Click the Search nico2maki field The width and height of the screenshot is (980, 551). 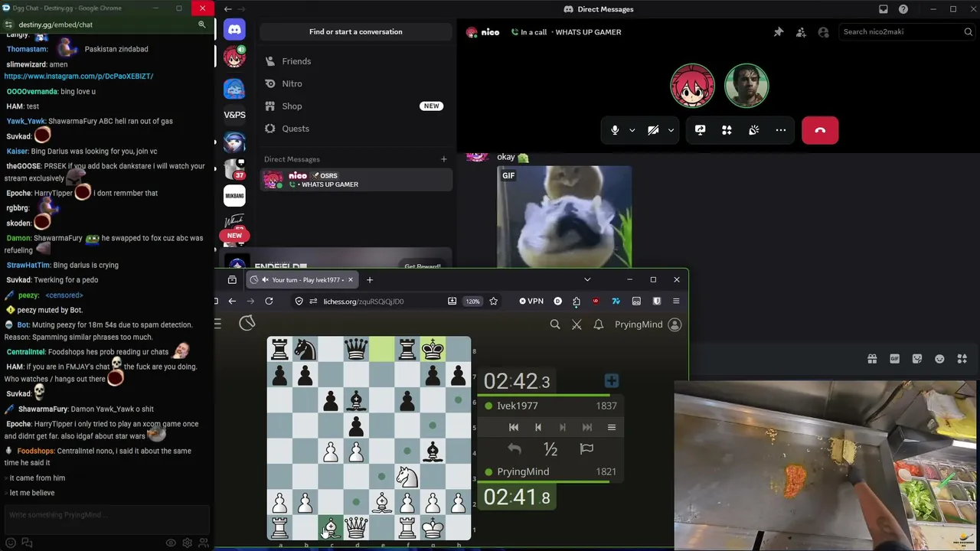(906, 32)
